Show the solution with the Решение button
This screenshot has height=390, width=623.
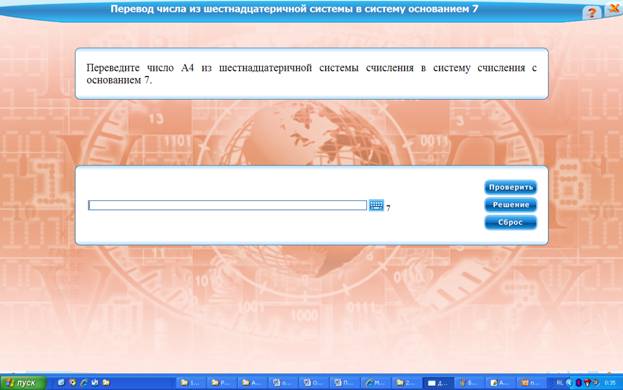pos(511,205)
